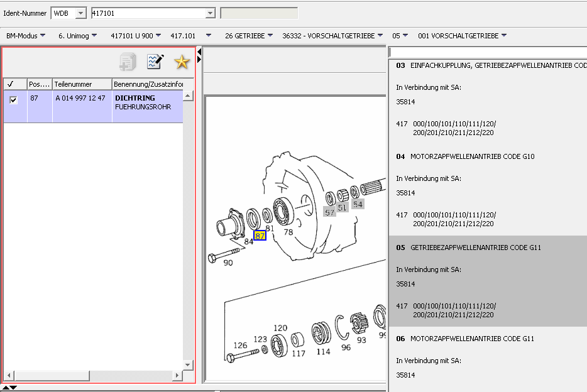Open the notes editor pencil icon
This screenshot has width=587, height=392.
(x=155, y=62)
